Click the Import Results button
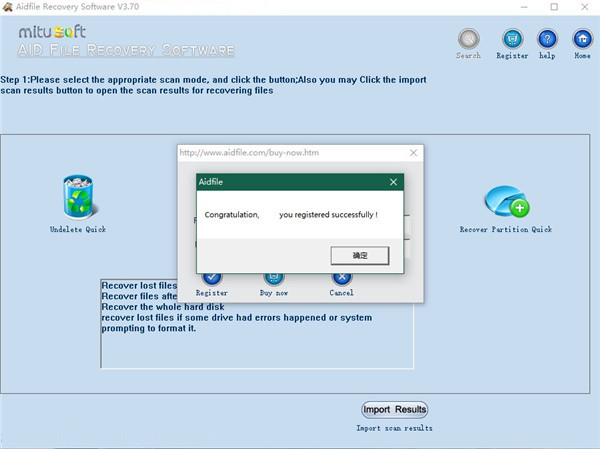The width and height of the screenshot is (600, 449). [x=395, y=410]
